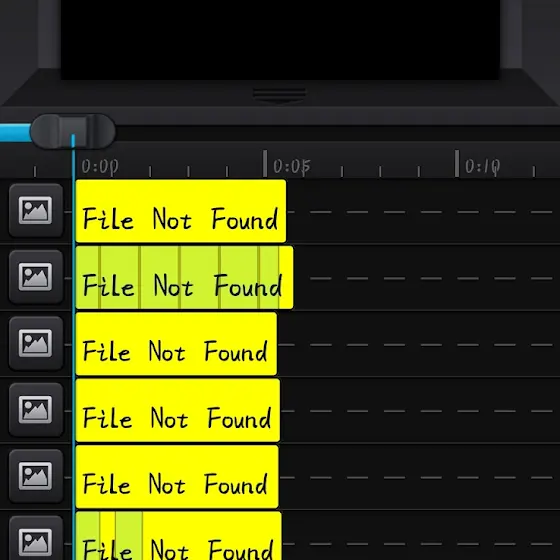The height and width of the screenshot is (560, 560).
Task: Open the fifth track's image icon
Action: pyautogui.click(x=36, y=476)
